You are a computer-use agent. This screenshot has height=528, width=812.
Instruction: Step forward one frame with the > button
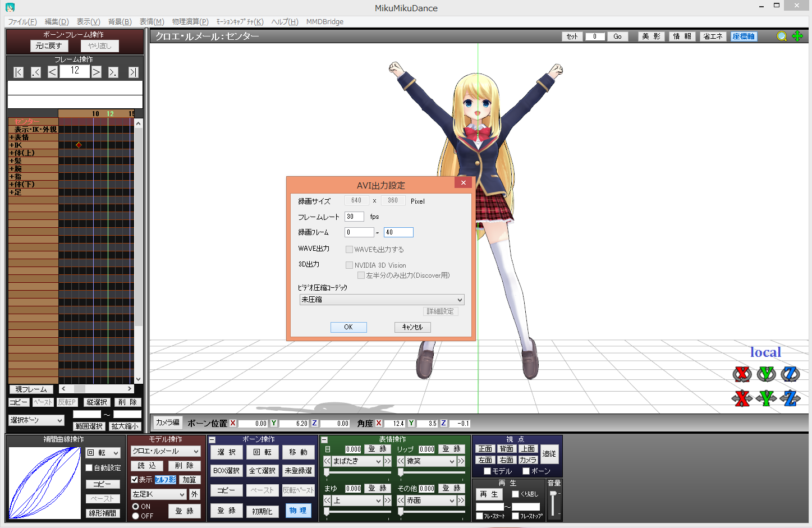point(97,72)
